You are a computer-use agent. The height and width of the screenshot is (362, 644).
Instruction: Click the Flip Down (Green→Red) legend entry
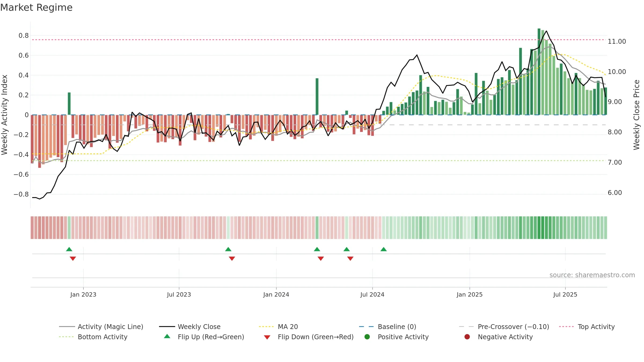(x=309, y=337)
